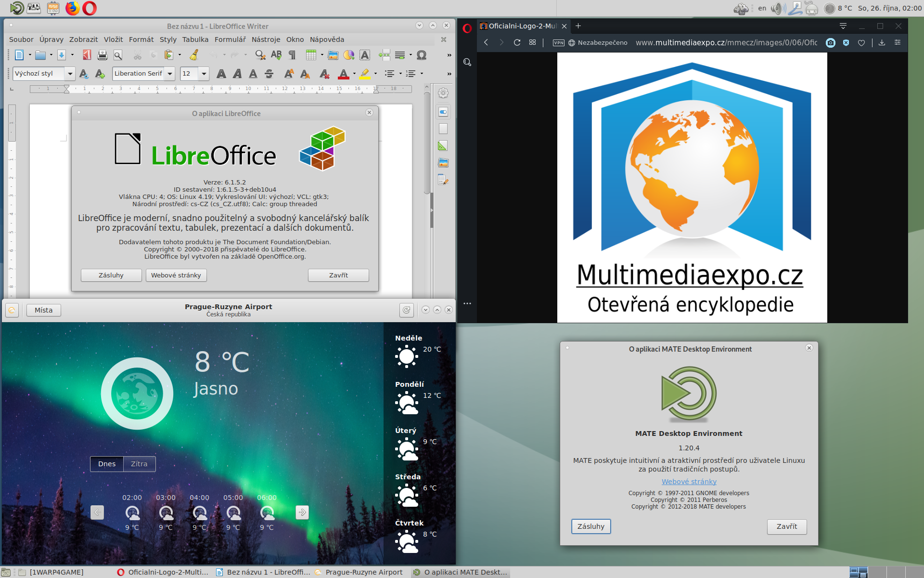
Task: Click the Insert Chart icon
Action: 349,55
